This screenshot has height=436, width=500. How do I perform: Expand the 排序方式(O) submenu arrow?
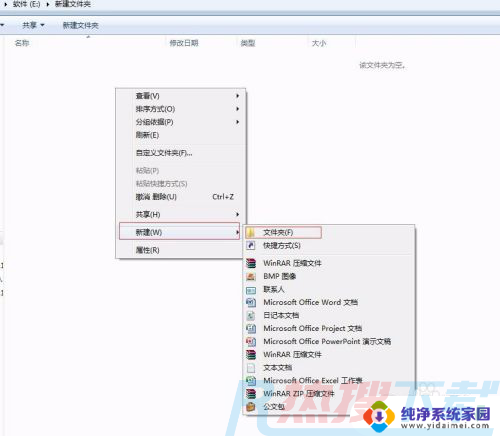(237, 109)
